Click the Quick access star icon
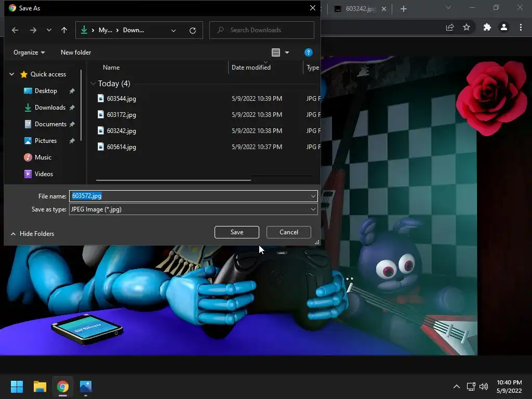The height and width of the screenshot is (399, 532). (24, 74)
